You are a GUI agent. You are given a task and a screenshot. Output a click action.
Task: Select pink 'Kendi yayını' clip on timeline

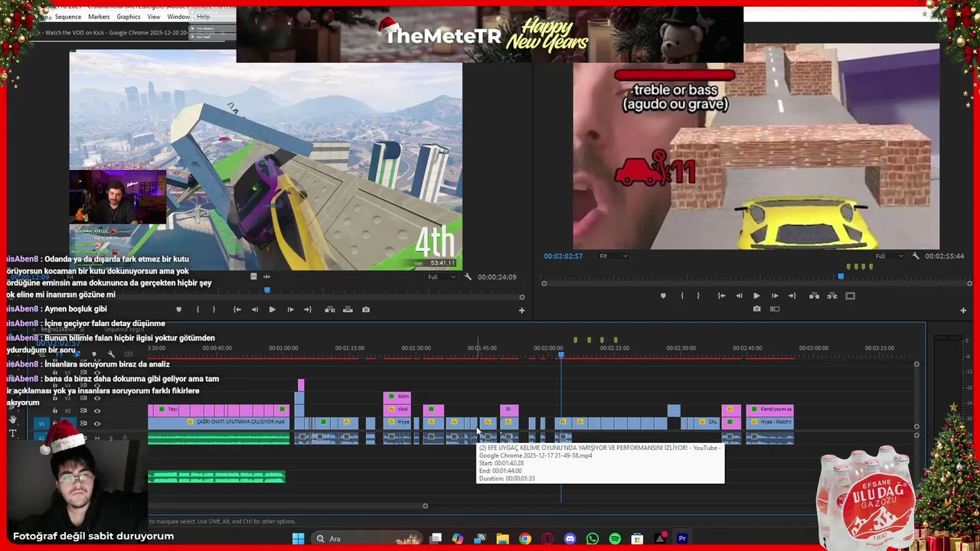click(x=769, y=410)
